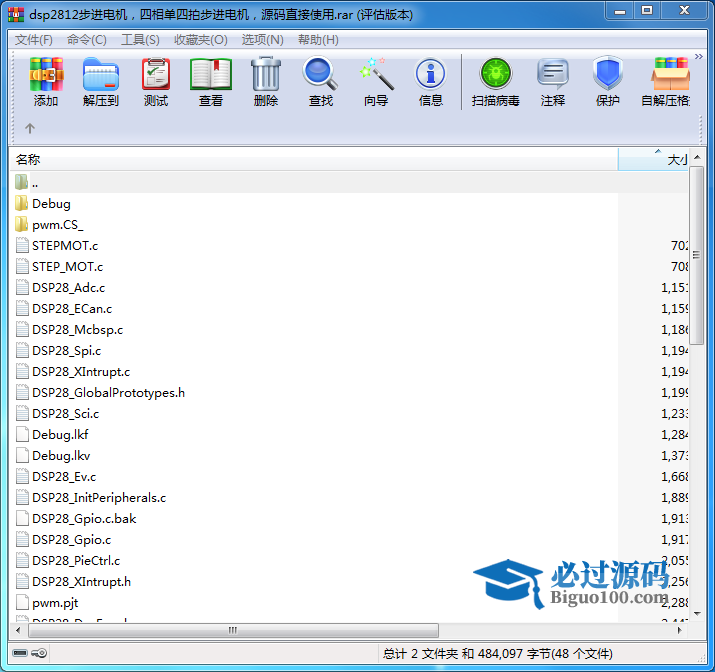Run 扫描病毒 (Virus Scan) icon

496,82
